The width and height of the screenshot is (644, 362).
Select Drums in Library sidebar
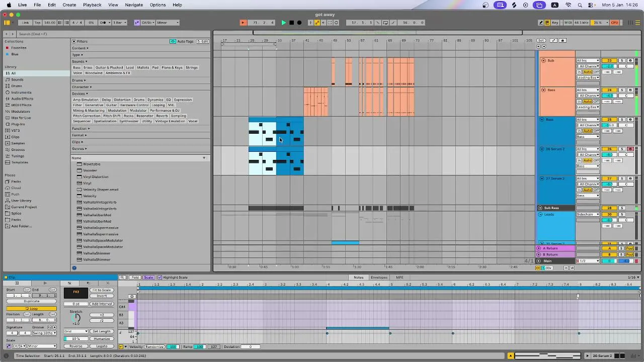point(17,86)
